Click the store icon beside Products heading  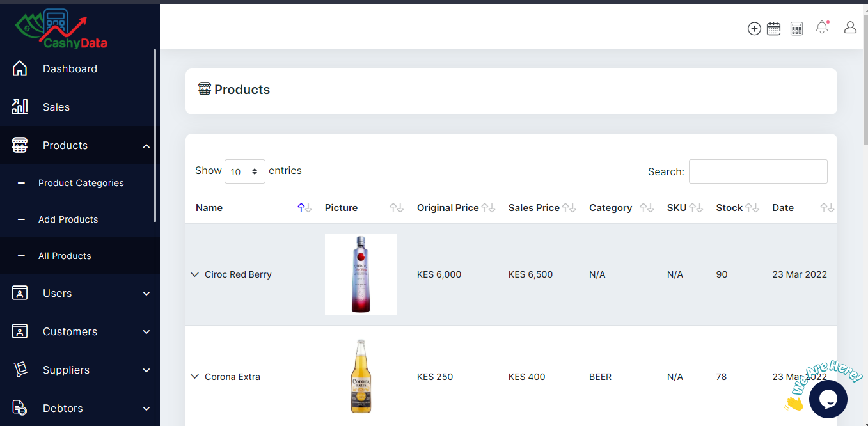[205, 89]
